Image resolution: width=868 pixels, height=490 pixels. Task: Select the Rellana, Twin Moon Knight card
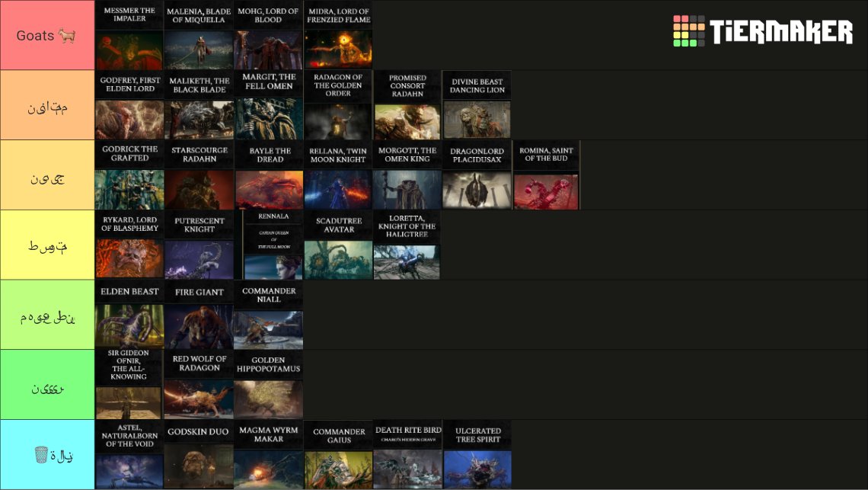(x=338, y=175)
